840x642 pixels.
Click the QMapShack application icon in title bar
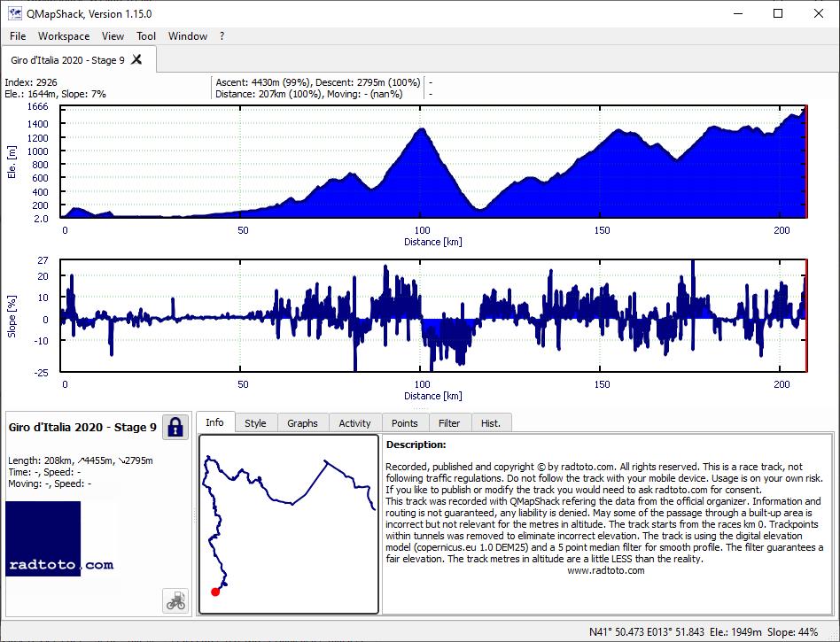click(14, 13)
